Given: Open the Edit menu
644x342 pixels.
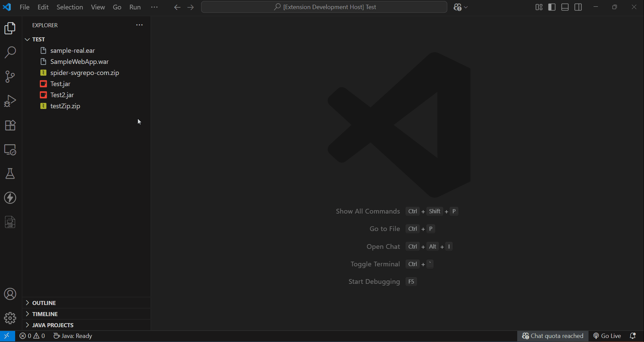Looking at the screenshot, I should (x=43, y=7).
